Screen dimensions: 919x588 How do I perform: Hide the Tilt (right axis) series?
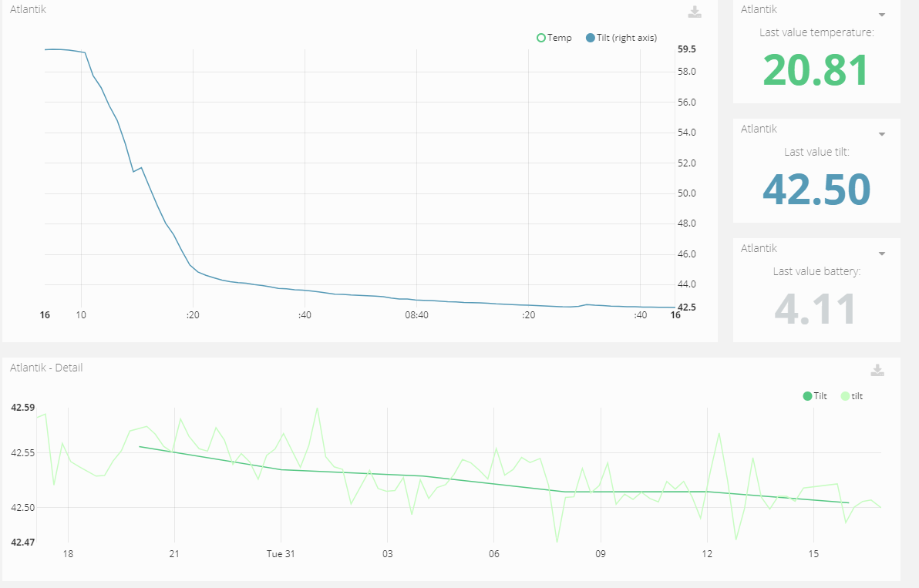[x=621, y=38]
